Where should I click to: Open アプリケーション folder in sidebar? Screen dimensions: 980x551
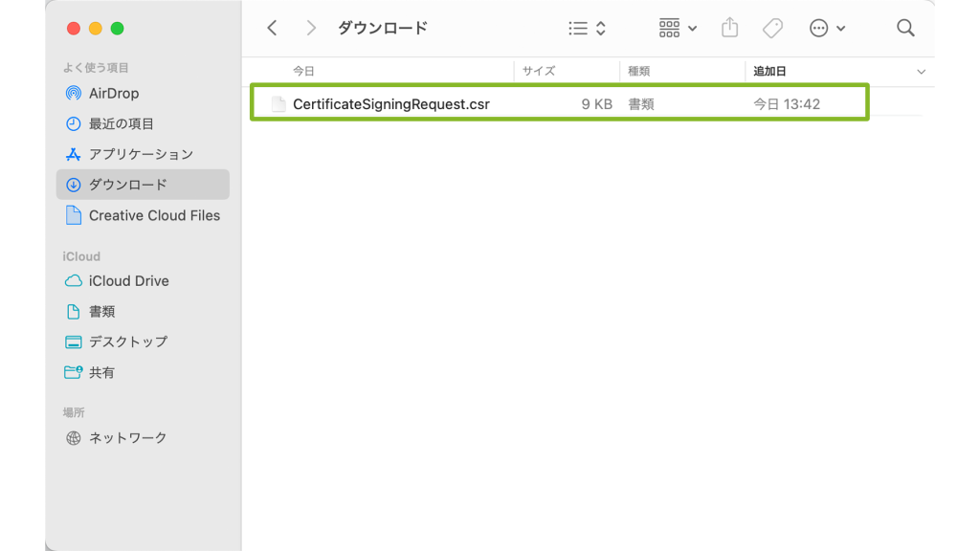tap(140, 154)
